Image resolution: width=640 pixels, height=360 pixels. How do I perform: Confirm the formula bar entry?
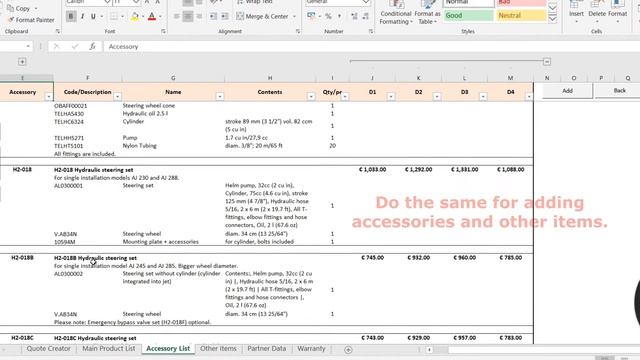point(75,47)
